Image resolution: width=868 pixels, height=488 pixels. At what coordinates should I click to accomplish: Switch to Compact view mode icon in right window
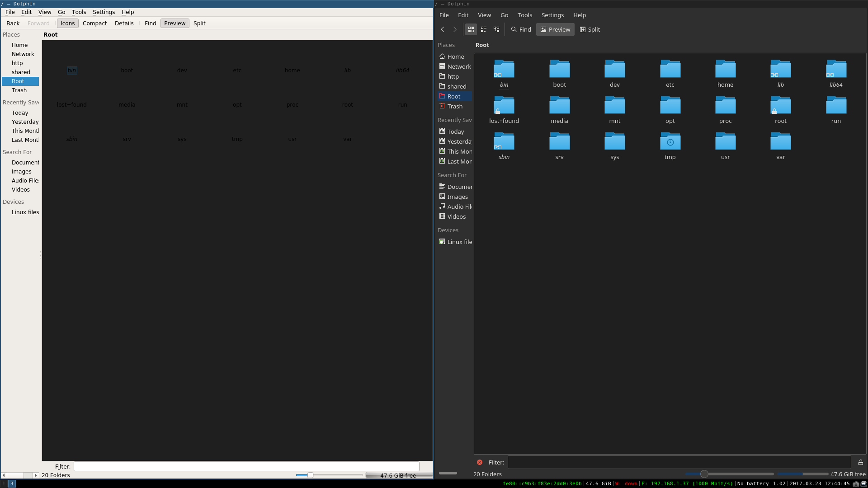(x=484, y=29)
